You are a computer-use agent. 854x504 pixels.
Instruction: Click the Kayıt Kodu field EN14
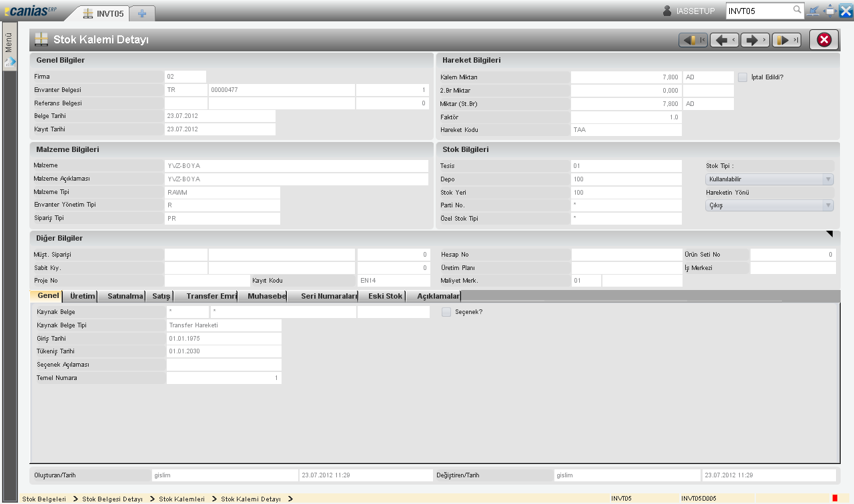point(394,281)
